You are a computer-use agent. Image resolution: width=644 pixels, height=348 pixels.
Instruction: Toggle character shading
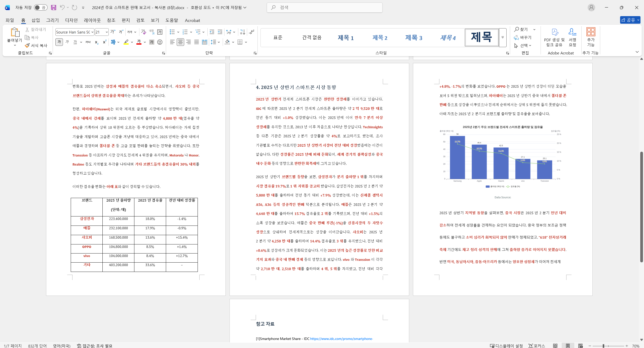151,42
